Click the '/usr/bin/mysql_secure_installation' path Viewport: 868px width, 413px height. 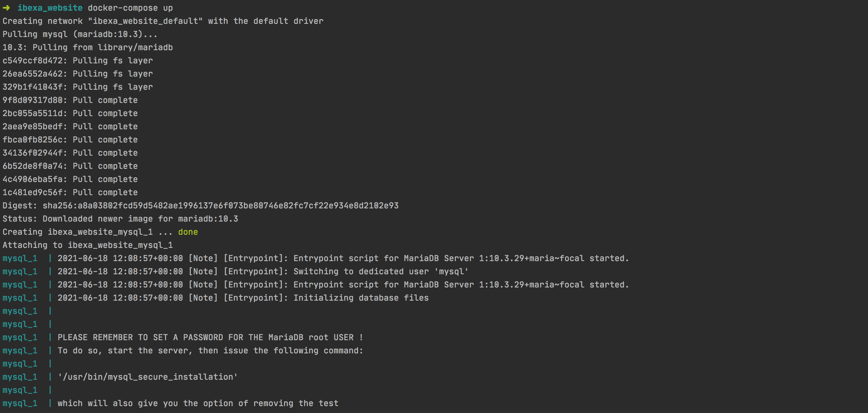148,377
